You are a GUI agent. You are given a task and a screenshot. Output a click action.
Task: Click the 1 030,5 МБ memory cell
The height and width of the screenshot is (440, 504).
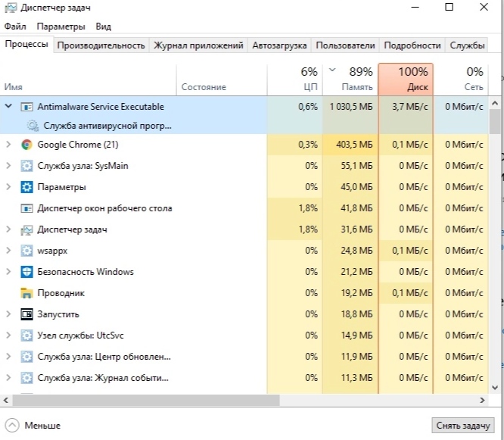click(x=350, y=107)
